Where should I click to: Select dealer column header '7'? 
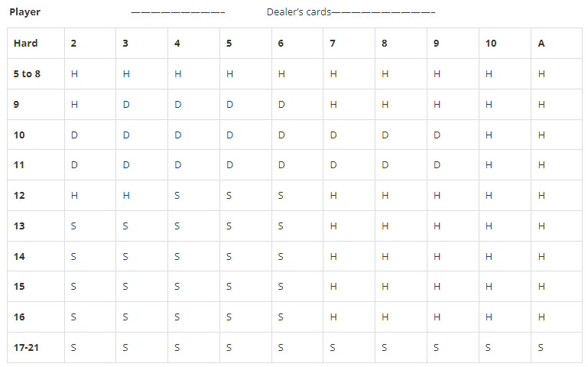(x=349, y=43)
